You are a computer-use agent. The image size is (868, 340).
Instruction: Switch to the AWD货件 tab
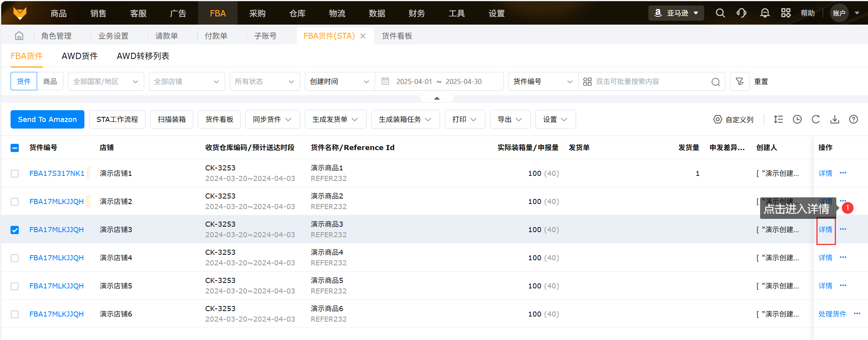pos(80,56)
